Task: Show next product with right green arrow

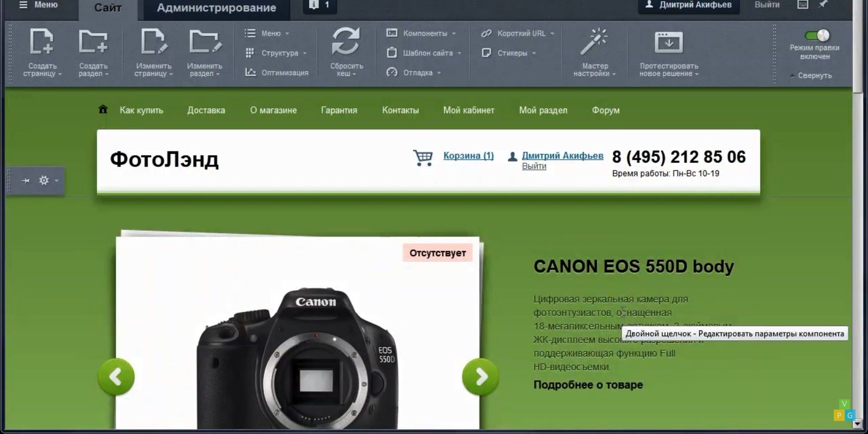Action: 481,376
